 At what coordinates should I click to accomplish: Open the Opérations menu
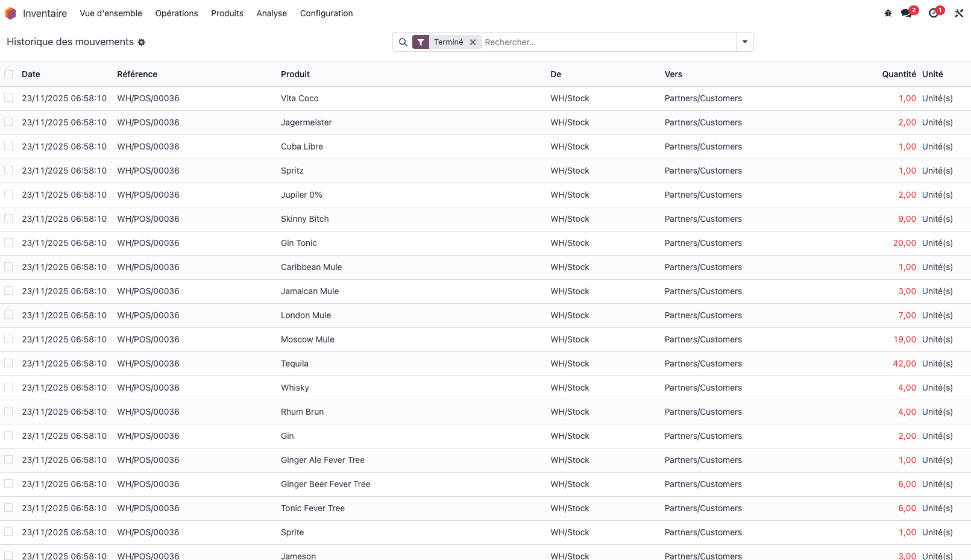[x=176, y=13]
